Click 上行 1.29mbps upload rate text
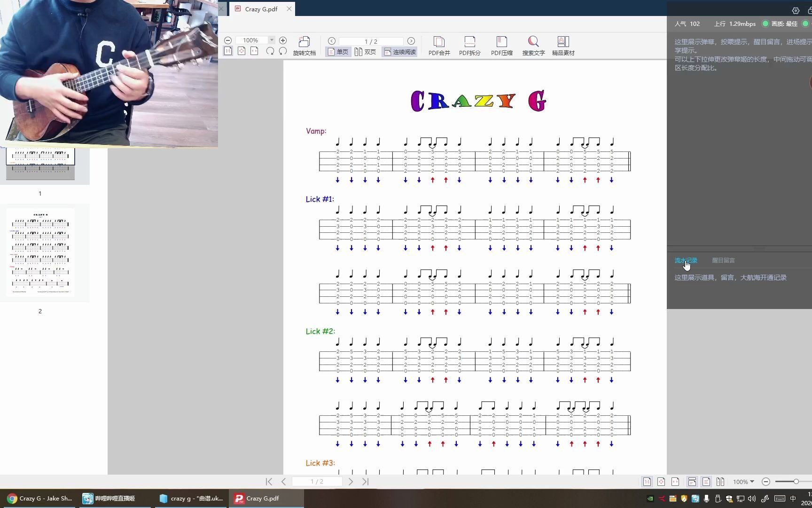Viewport: 812px width, 508px height. pyautogui.click(x=735, y=24)
